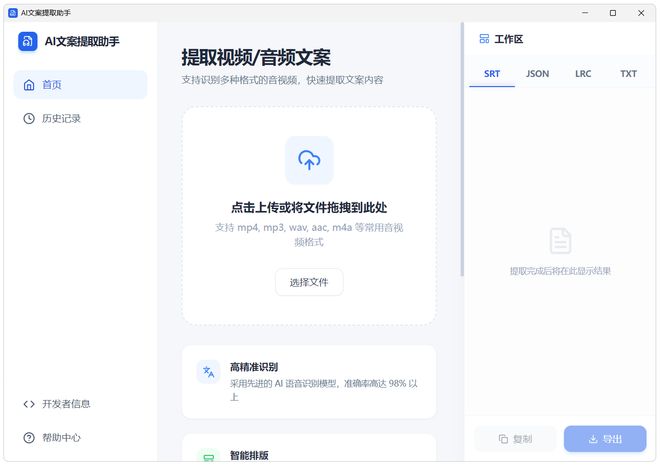Click the 支持 mp4, mp3, wav formats hint text
The height and width of the screenshot is (465, 660).
click(x=309, y=234)
